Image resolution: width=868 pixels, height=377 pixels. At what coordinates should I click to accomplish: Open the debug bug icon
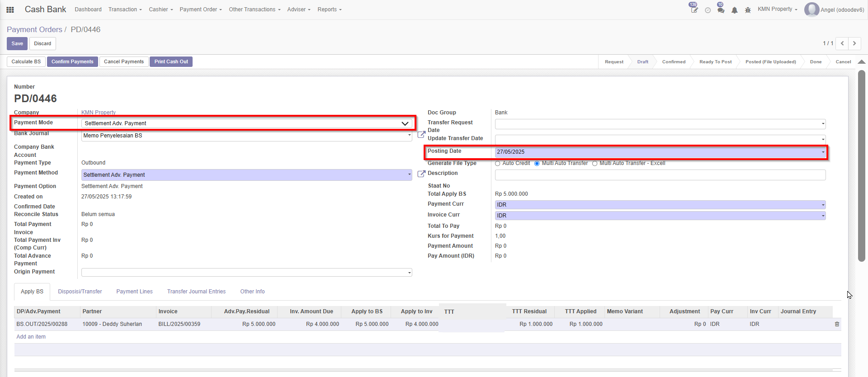pyautogui.click(x=748, y=10)
